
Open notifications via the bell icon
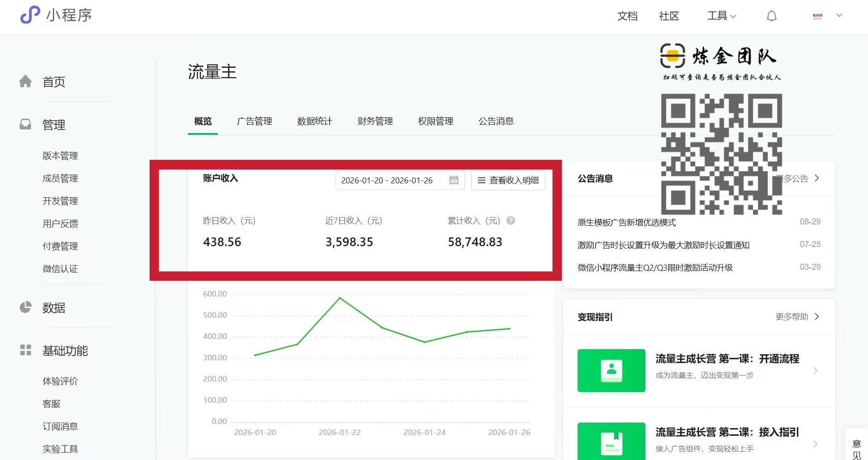[x=772, y=16]
